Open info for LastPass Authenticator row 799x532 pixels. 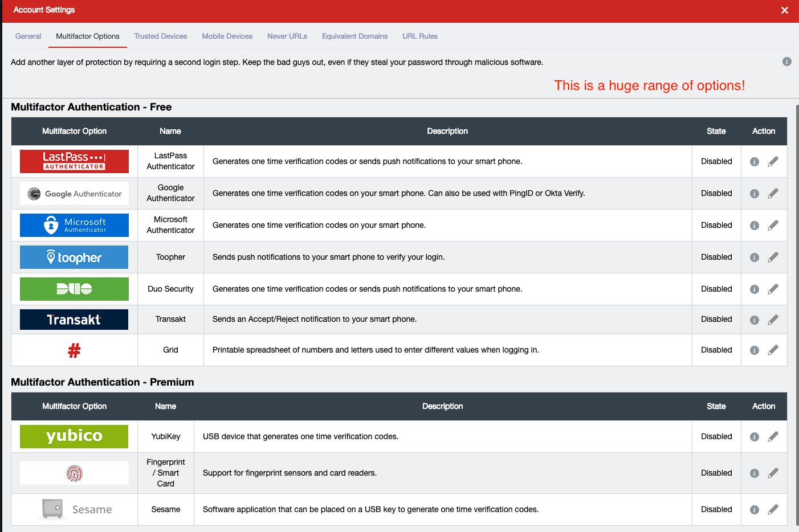point(755,162)
